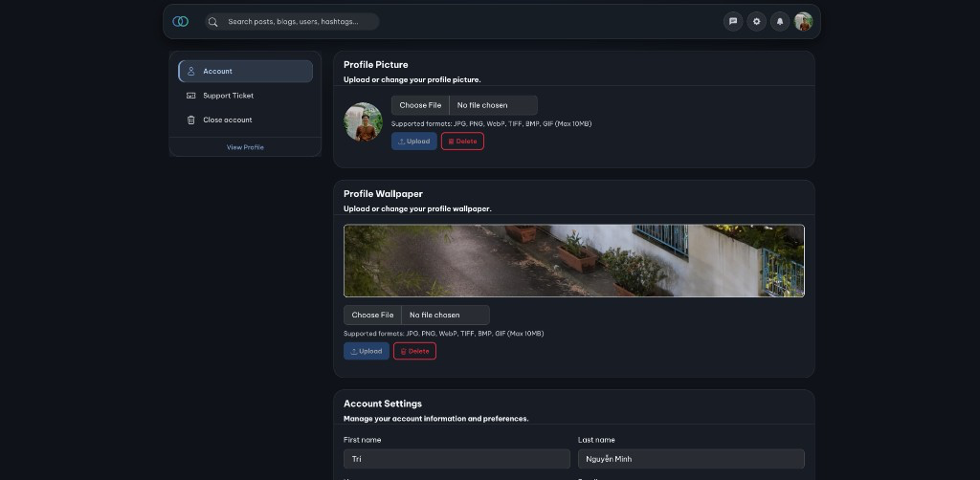Select the Account sidebar item
980x480 pixels.
(246, 71)
